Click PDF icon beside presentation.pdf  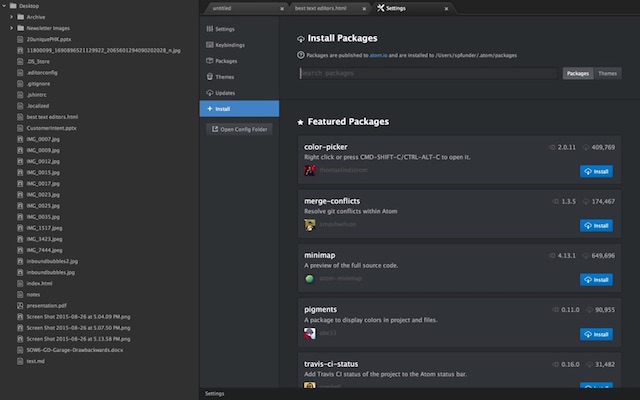tap(20, 305)
